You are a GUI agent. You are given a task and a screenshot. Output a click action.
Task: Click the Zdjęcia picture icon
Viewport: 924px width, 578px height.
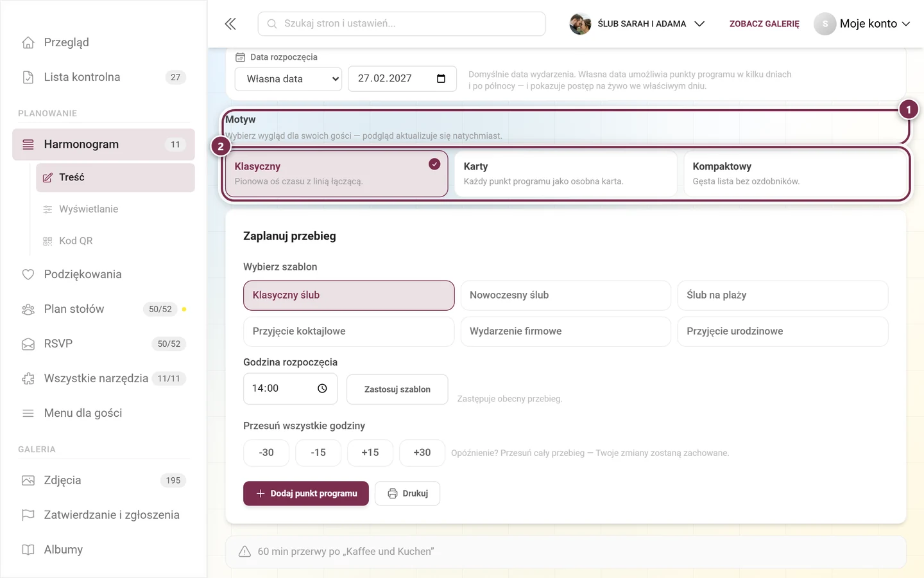coord(28,480)
